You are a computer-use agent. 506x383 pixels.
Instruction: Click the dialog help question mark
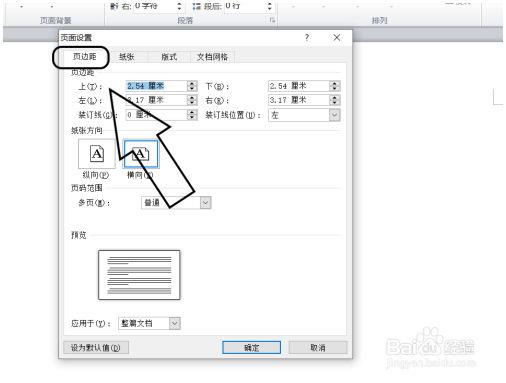307,37
